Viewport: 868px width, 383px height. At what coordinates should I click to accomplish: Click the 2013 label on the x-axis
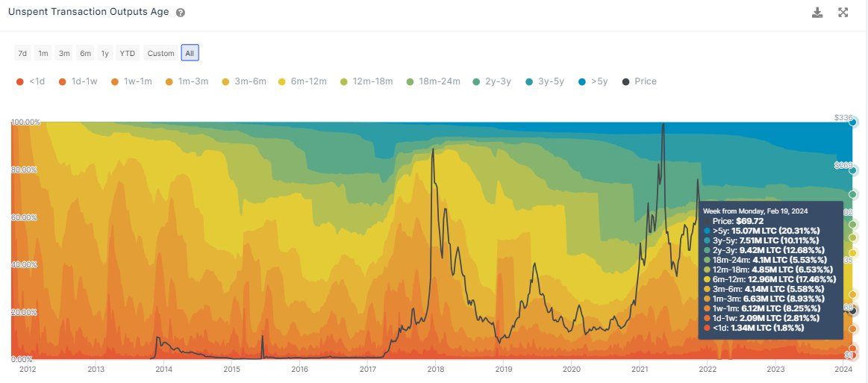[96, 369]
